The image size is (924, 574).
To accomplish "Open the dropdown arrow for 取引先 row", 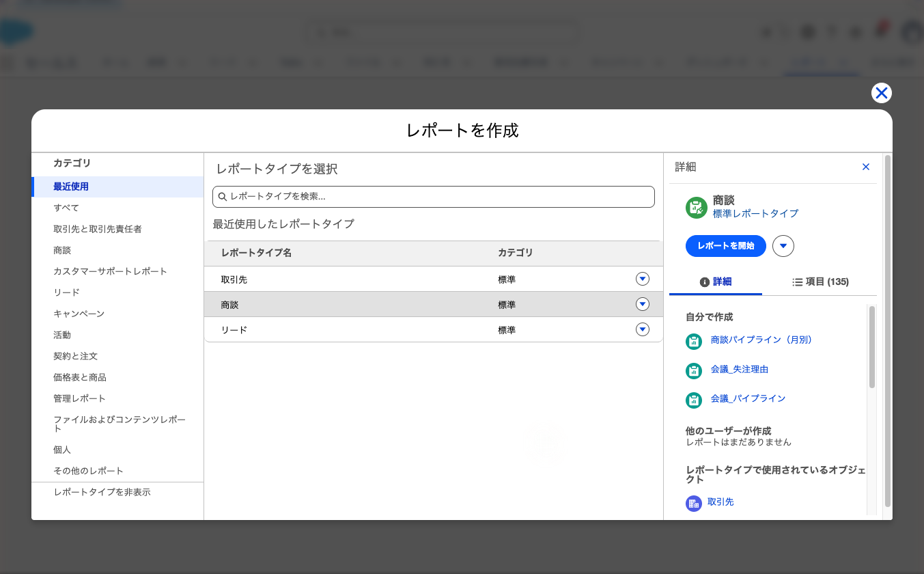I will coord(643,279).
